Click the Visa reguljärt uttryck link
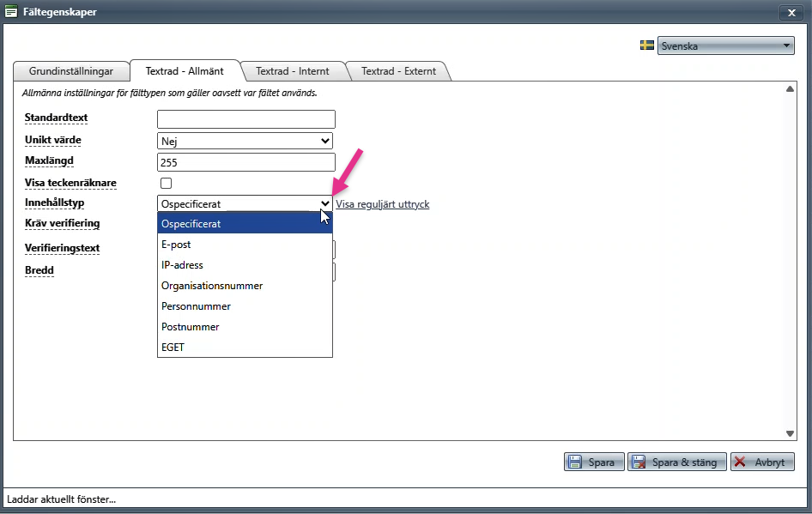The width and height of the screenshot is (812, 514). click(383, 204)
